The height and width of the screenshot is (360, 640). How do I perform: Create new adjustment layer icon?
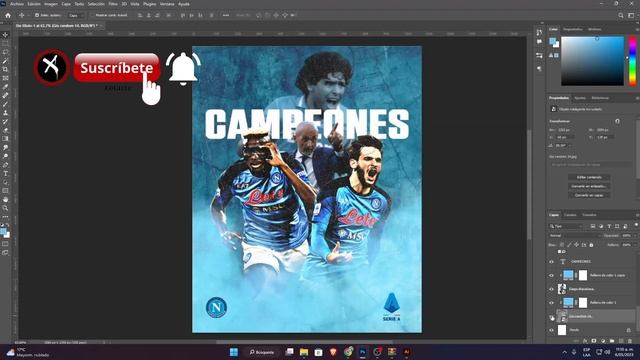603,341
